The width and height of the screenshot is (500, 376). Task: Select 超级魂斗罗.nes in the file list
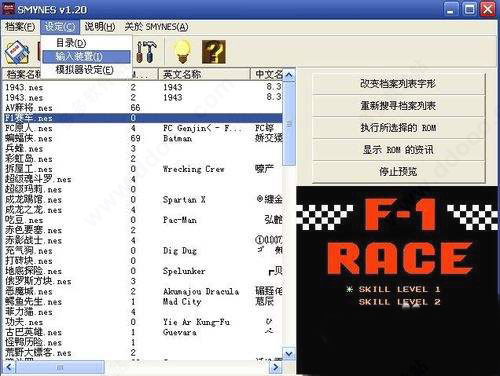click(38, 179)
